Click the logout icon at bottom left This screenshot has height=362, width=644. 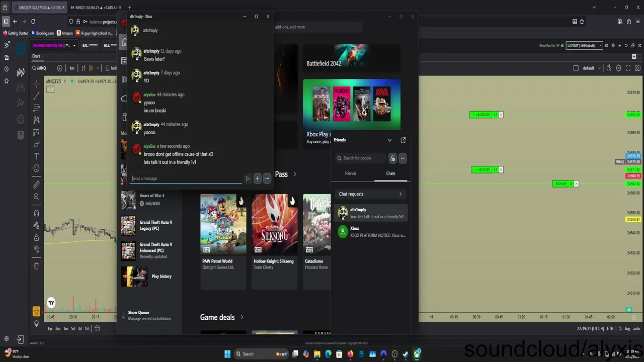[20, 339]
